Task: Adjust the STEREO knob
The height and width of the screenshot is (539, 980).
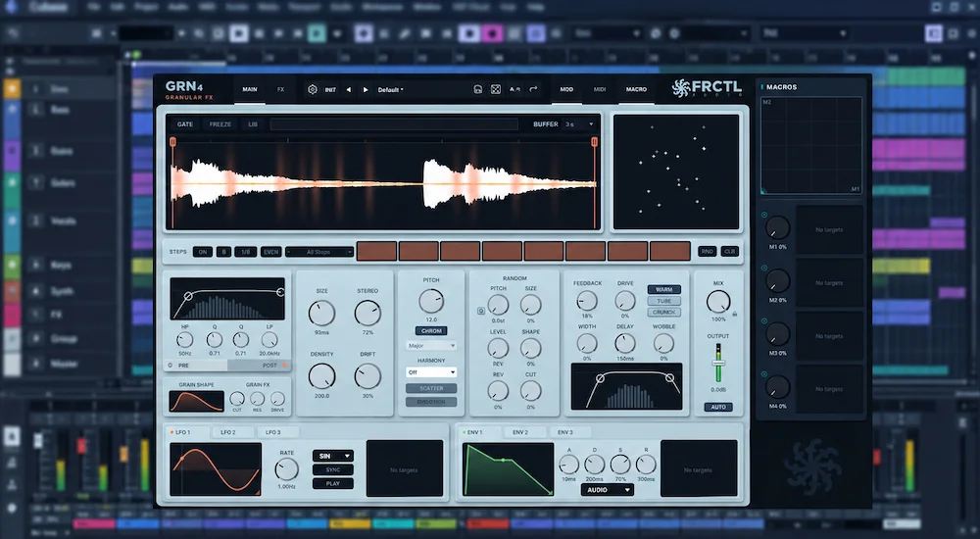Action: [x=367, y=314]
